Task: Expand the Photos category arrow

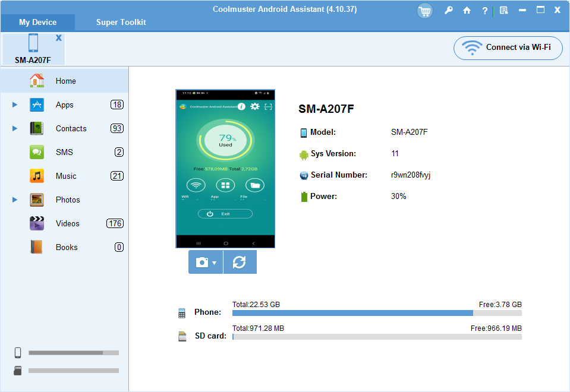Action: coord(15,200)
